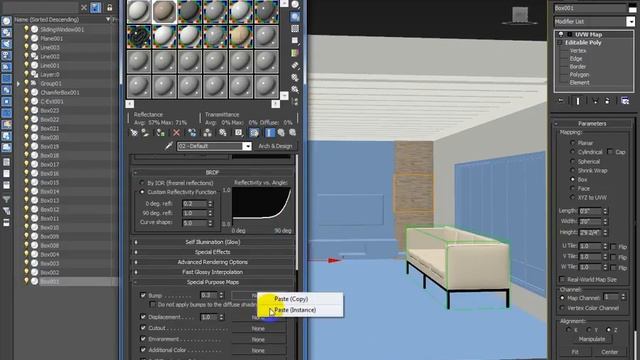Click the Arch & Design material type button

click(275, 146)
